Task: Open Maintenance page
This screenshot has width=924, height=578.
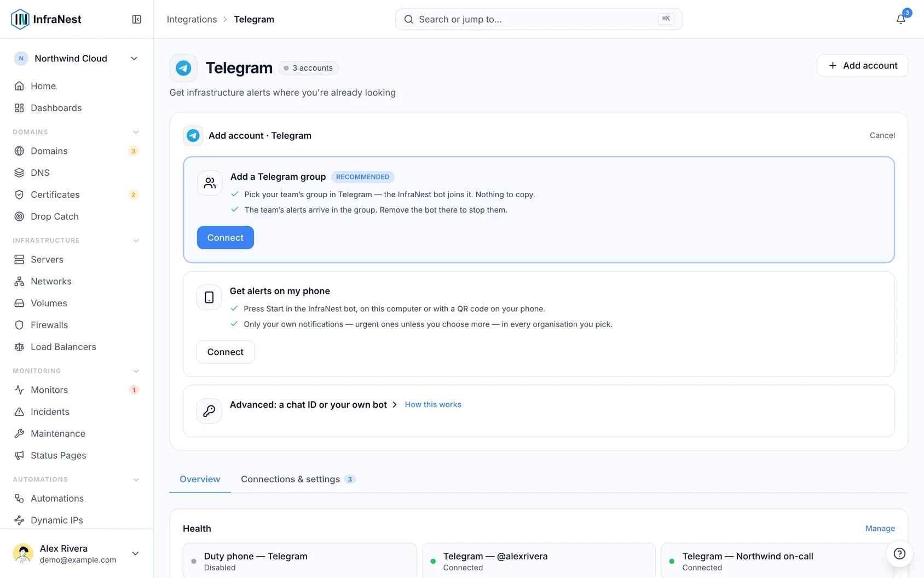Action: (x=77, y=433)
